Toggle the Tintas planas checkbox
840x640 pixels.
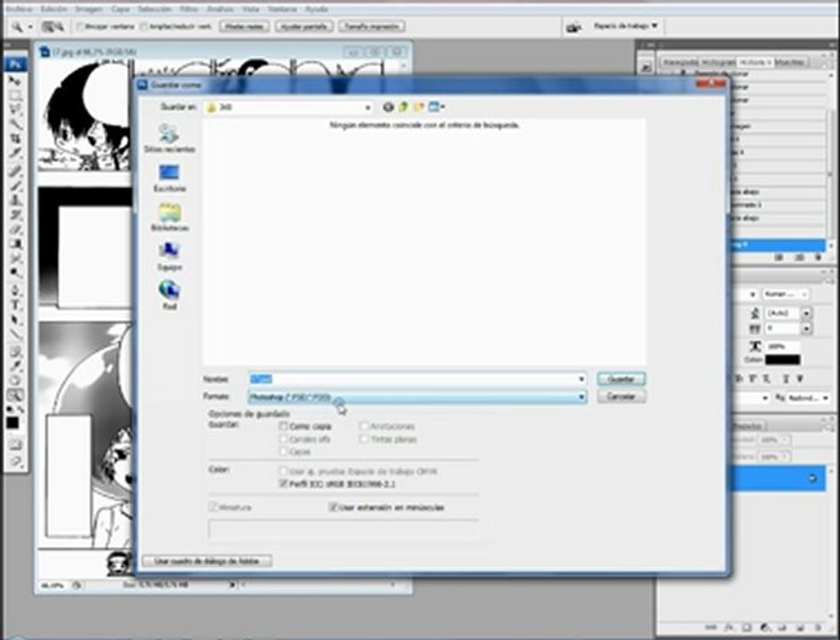(x=364, y=439)
